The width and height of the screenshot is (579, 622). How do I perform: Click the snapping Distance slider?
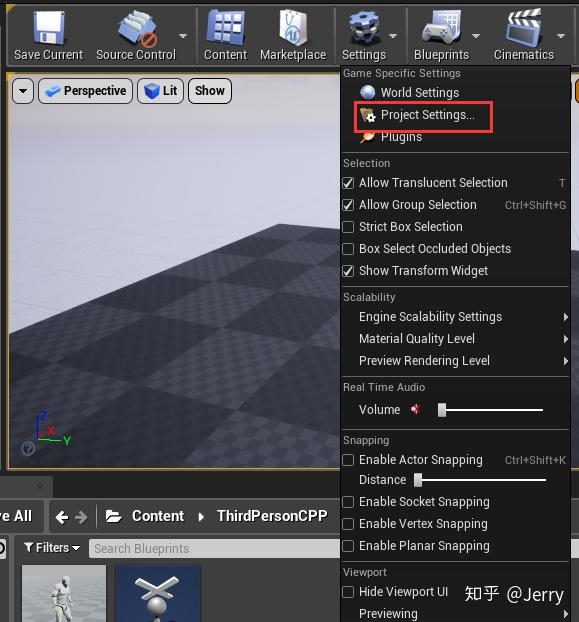[x=480, y=480]
